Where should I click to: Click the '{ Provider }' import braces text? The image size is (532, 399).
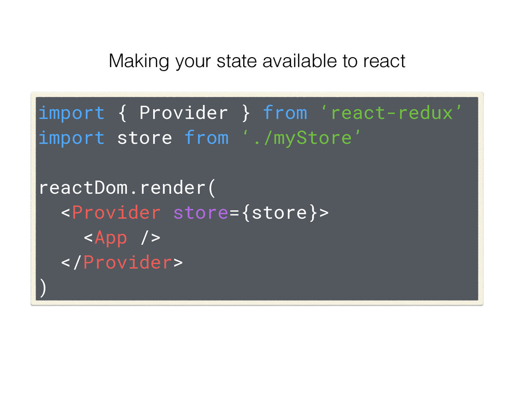[x=184, y=113]
